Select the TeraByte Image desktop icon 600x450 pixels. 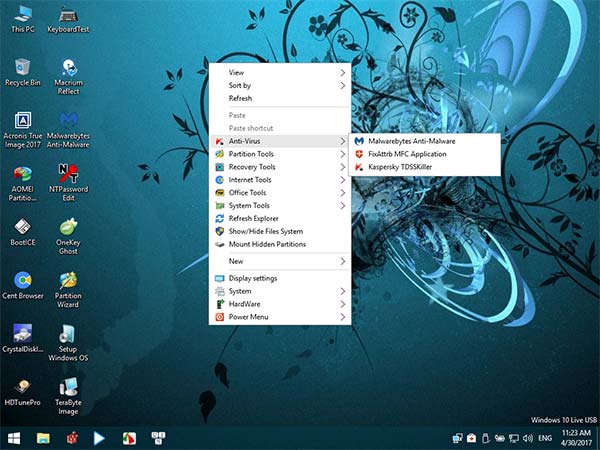(68, 396)
